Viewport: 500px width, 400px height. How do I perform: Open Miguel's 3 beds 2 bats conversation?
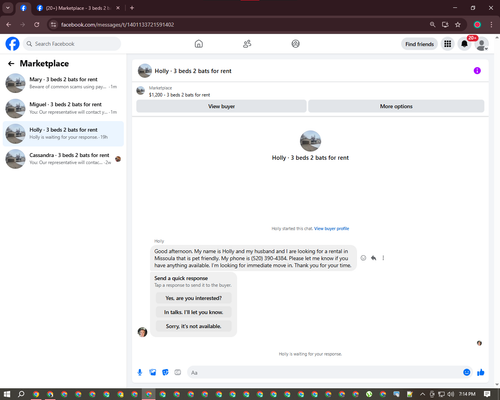coord(63,108)
